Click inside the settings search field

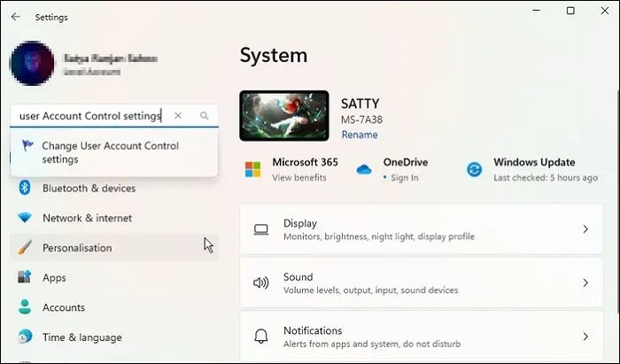(89, 116)
